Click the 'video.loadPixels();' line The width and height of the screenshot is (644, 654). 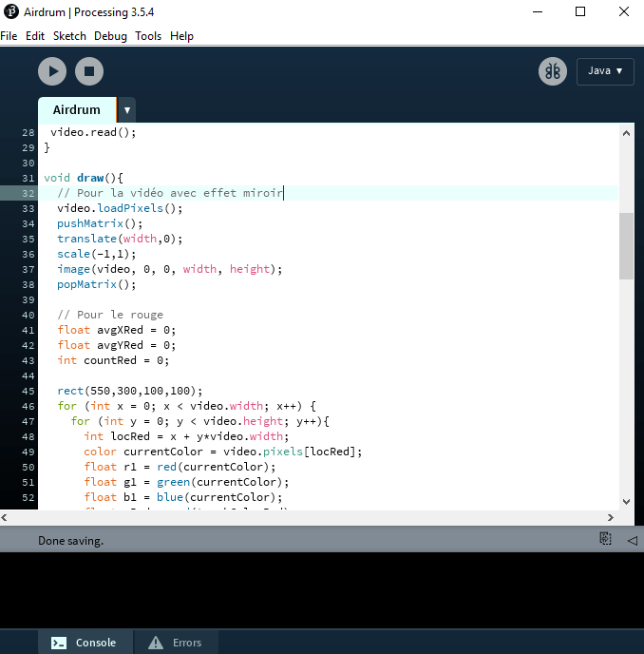[120, 208]
